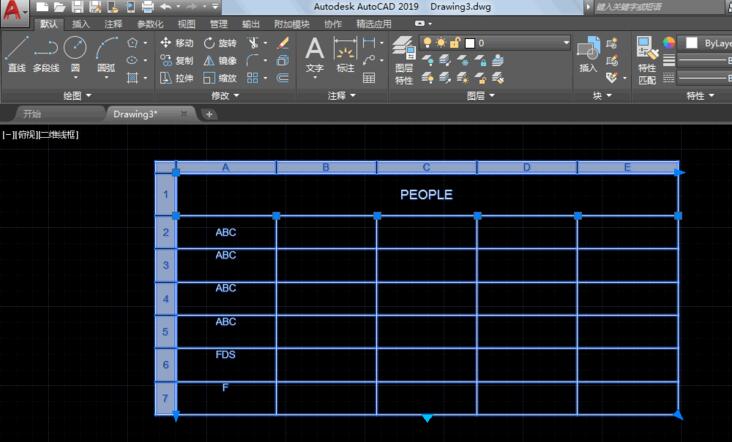Select the Fillet tool icon
Viewport: 732px width, 442px height.
(x=253, y=60)
